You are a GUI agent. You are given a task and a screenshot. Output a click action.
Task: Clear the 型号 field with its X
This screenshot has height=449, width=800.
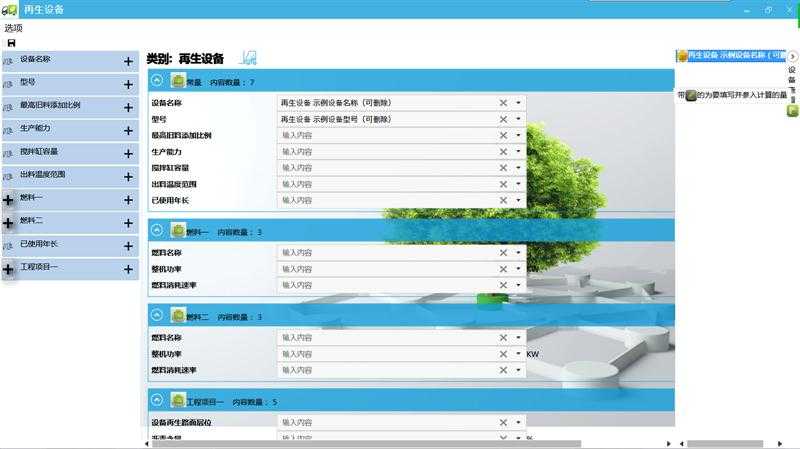[503, 119]
